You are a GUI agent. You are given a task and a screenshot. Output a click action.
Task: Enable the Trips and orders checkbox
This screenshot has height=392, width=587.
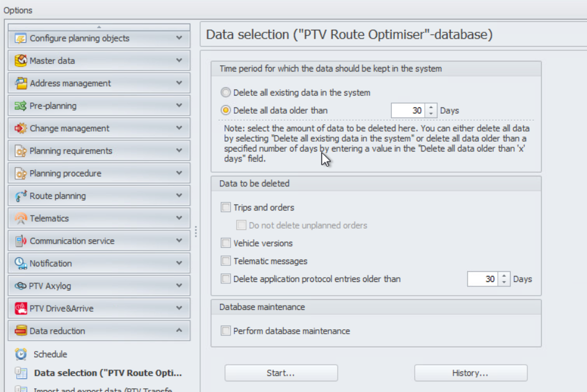pyautogui.click(x=225, y=207)
